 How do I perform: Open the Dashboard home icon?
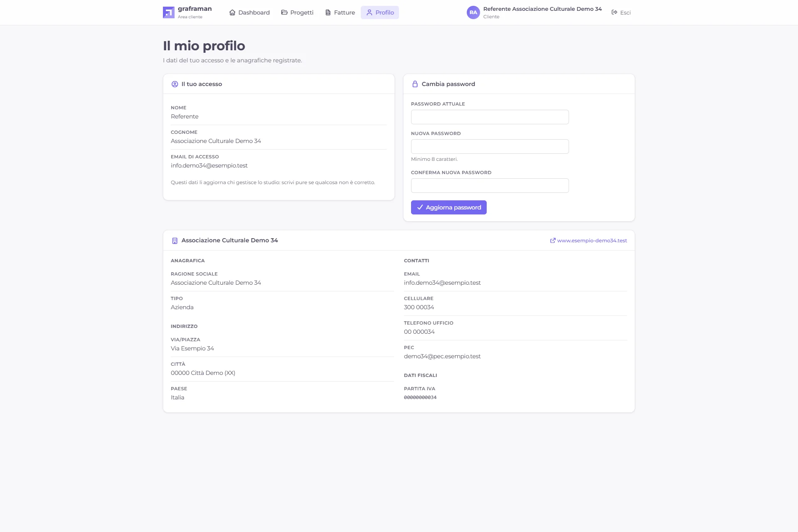[232, 12]
